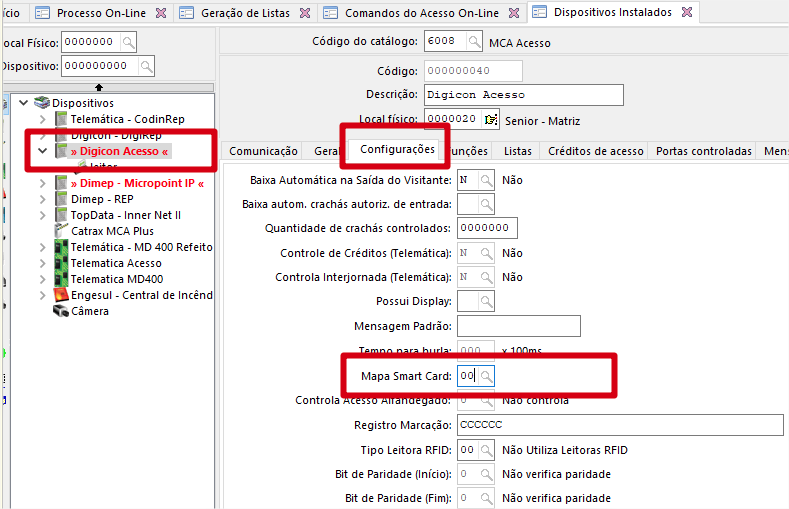Image resolution: width=789 pixels, height=509 pixels.
Task: Collapse the Dispositivos root node
Action: pyautogui.click(x=23, y=103)
